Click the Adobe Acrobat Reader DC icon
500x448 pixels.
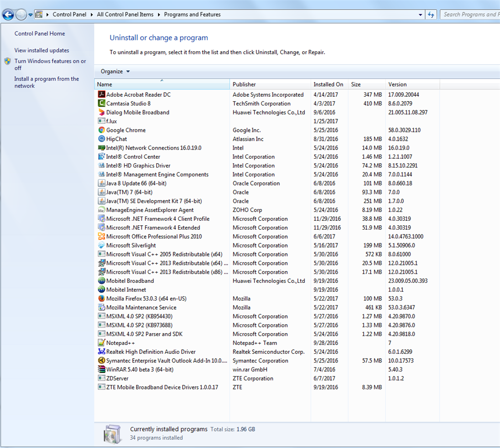coord(102,94)
